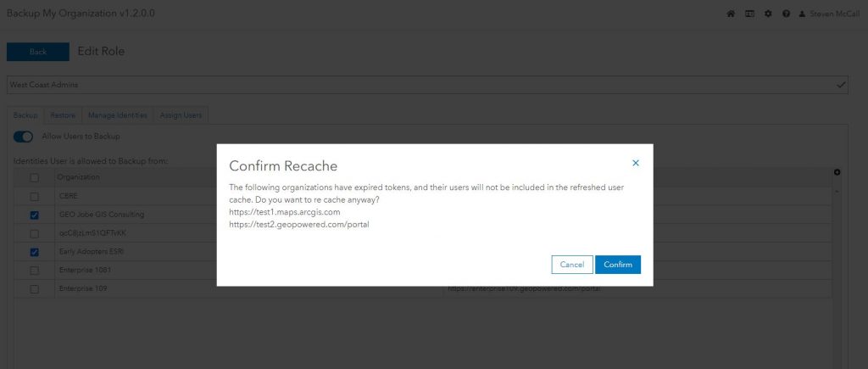
Task: Click the plus icon above organization table
Action: pos(837,172)
